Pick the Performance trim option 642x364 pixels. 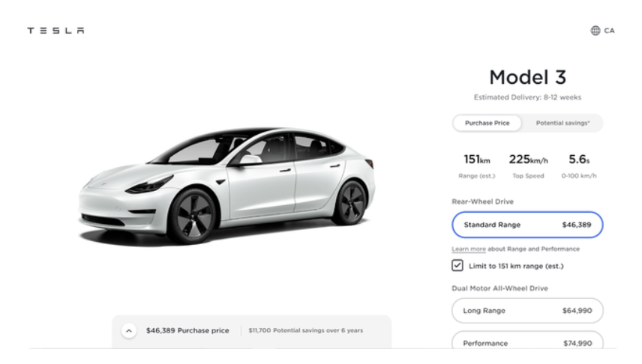[x=527, y=342]
